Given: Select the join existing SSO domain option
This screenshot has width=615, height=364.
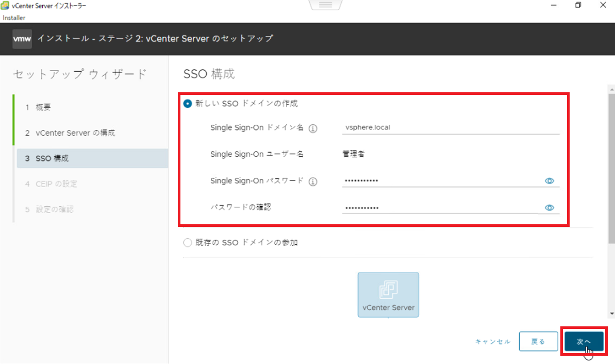Looking at the screenshot, I should pyautogui.click(x=188, y=243).
